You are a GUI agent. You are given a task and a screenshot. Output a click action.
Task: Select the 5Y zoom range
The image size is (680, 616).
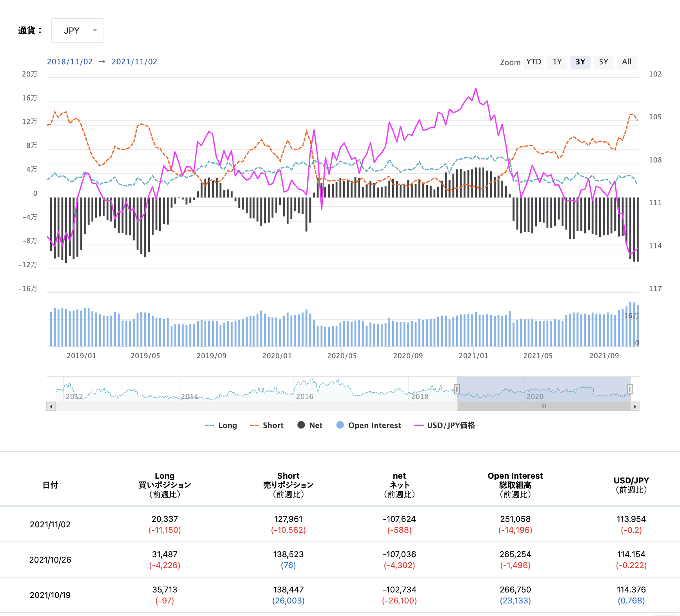pos(604,62)
